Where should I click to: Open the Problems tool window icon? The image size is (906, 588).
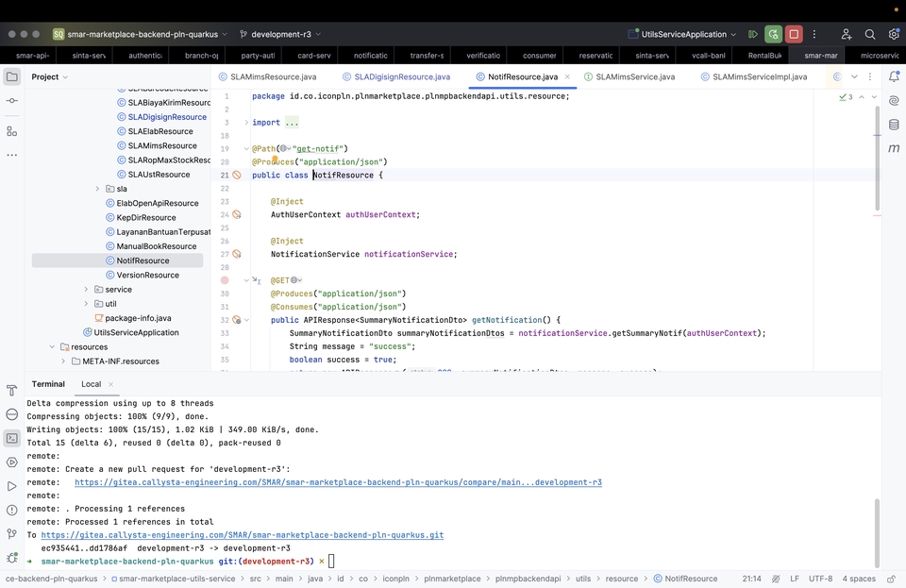(11, 510)
